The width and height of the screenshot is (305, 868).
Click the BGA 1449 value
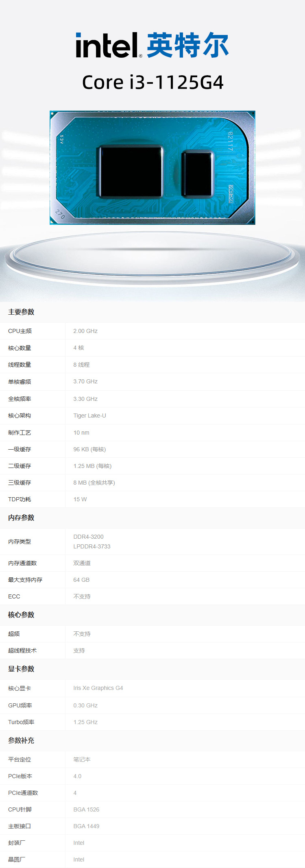86,826
